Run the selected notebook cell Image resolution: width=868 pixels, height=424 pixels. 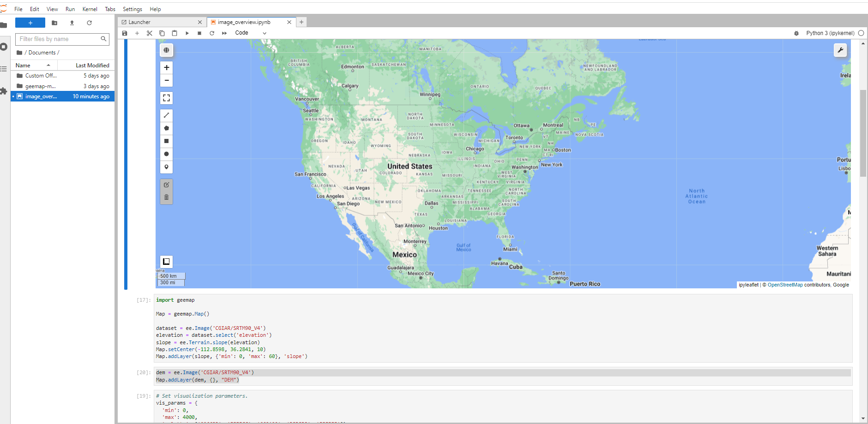(x=187, y=33)
